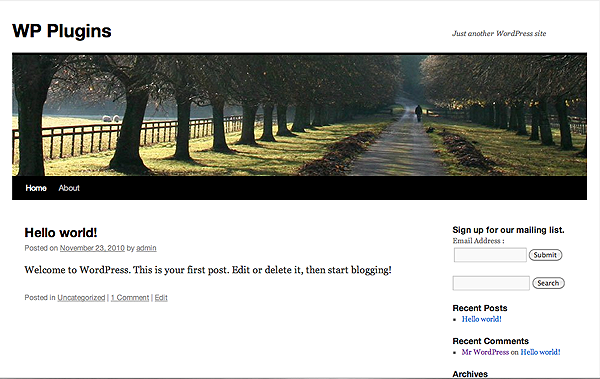Focus the search text box
600x379 pixels.
[x=491, y=283]
